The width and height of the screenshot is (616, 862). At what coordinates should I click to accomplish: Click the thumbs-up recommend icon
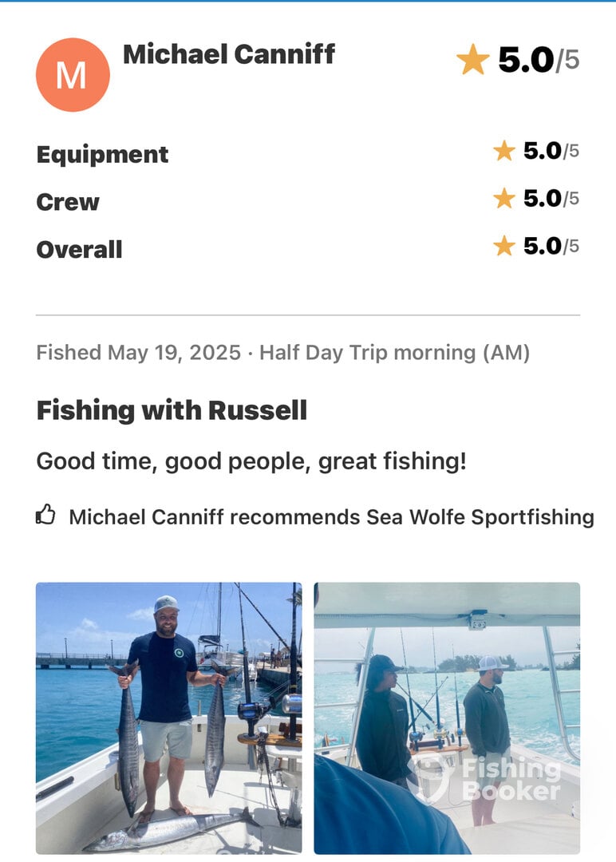(45, 515)
